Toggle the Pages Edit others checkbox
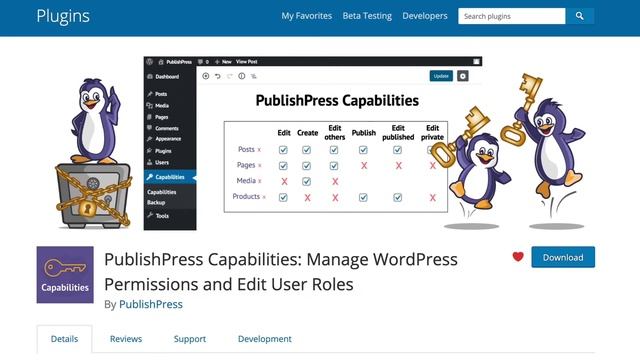640x360 pixels. pyautogui.click(x=334, y=166)
